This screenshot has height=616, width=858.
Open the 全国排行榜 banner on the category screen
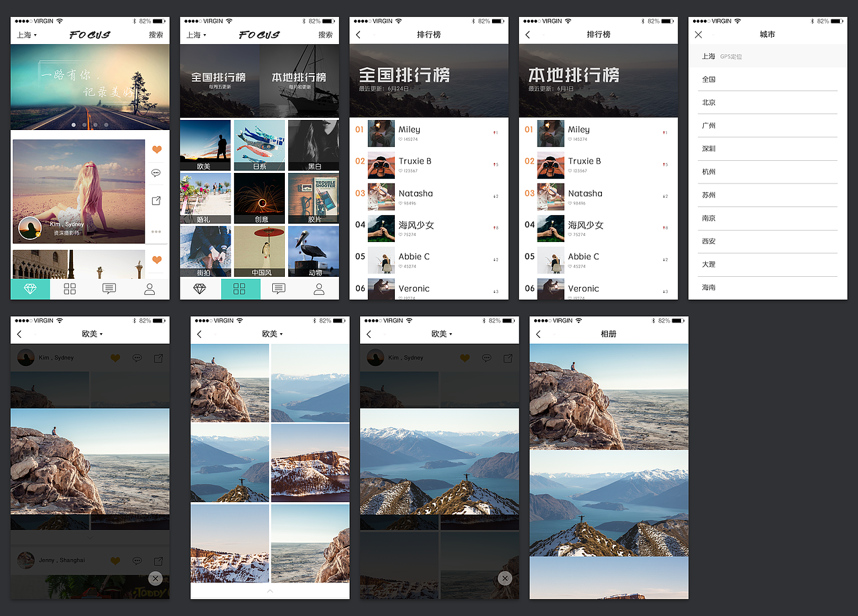[220, 80]
